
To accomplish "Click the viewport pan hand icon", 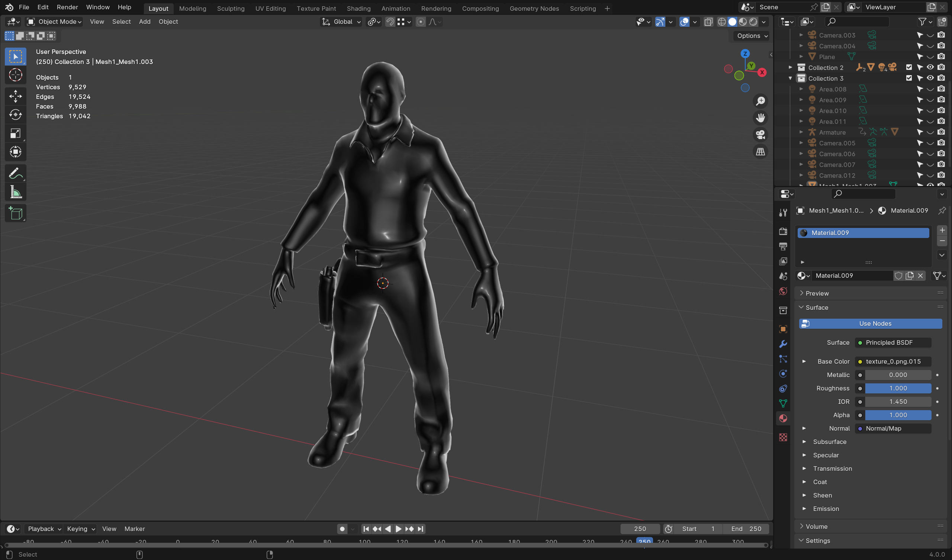I will click(760, 118).
